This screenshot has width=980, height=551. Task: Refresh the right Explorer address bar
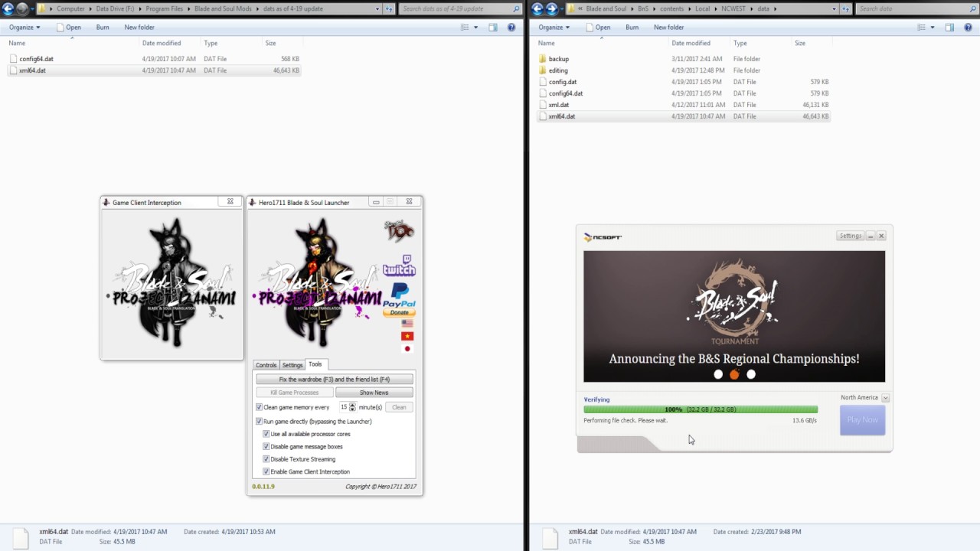click(x=846, y=9)
